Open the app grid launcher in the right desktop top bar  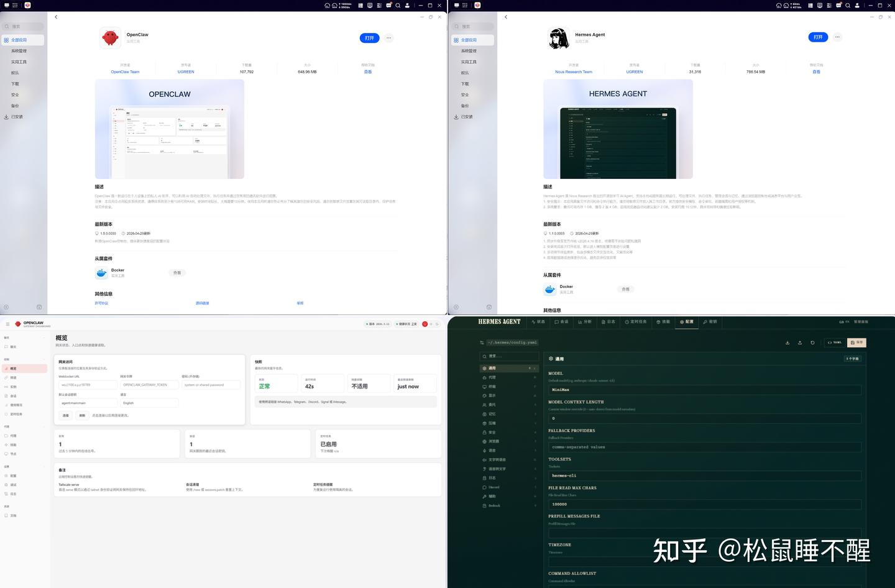click(x=465, y=5)
